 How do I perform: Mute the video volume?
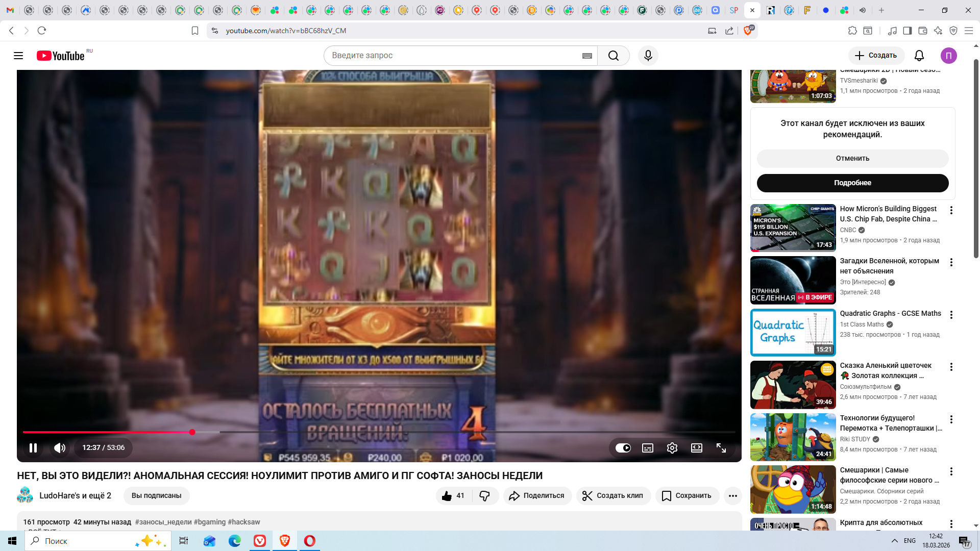click(x=60, y=448)
